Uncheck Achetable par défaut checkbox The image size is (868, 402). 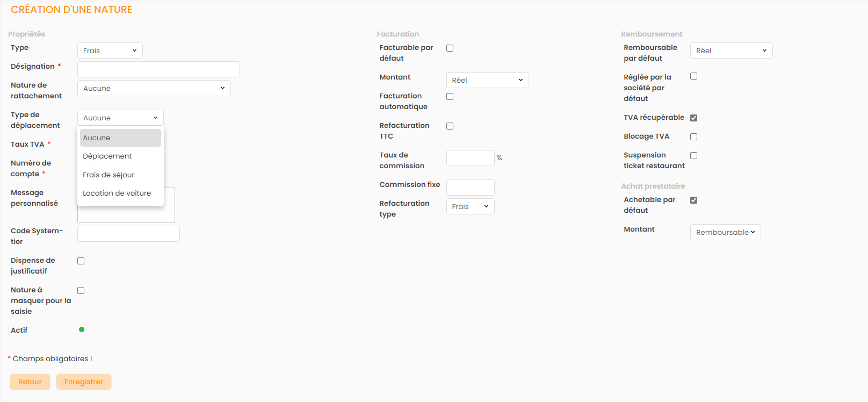[x=693, y=200]
